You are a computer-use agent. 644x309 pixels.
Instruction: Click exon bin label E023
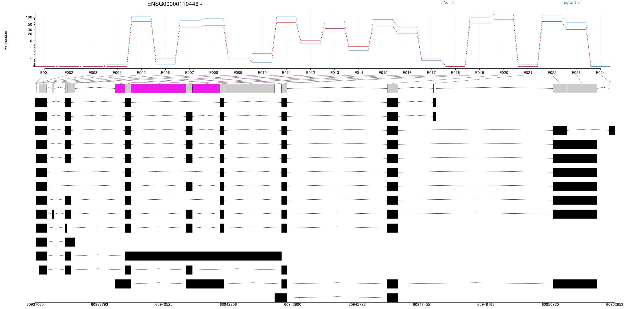click(576, 73)
